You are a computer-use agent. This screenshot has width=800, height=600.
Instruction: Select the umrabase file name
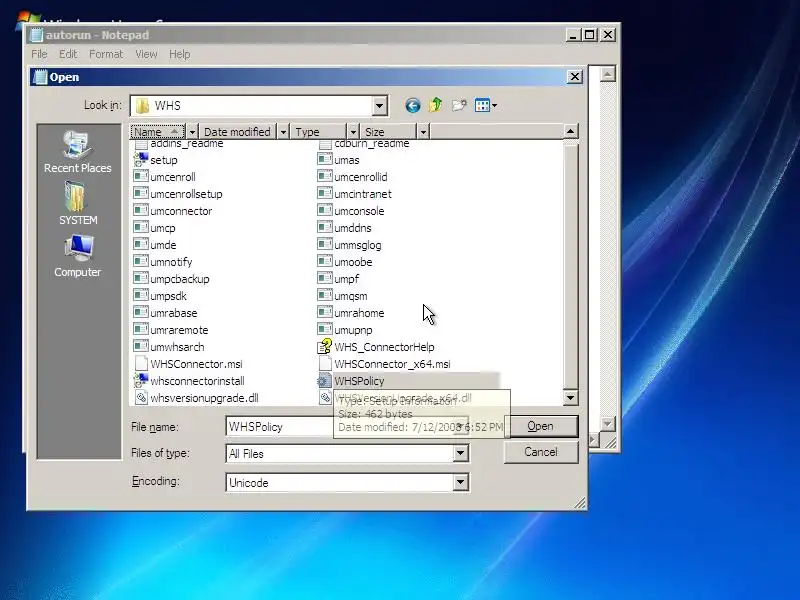(x=173, y=313)
